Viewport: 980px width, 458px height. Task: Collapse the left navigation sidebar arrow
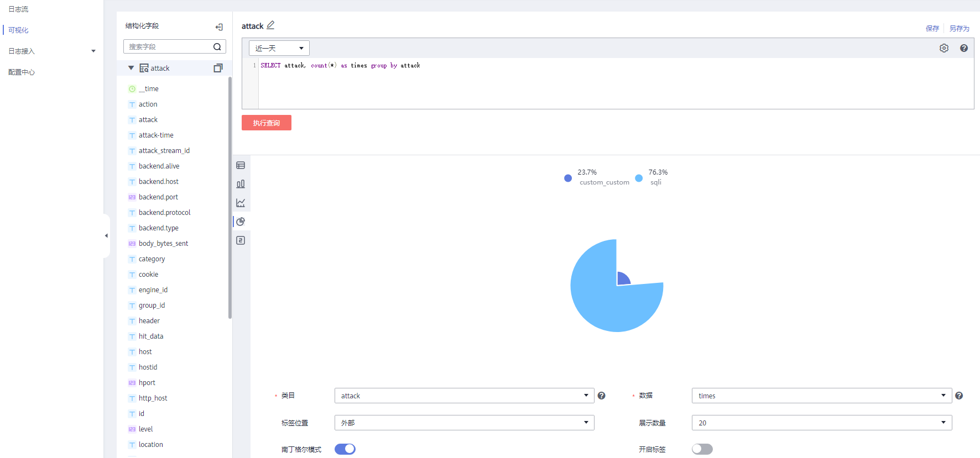click(x=106, y=235)
